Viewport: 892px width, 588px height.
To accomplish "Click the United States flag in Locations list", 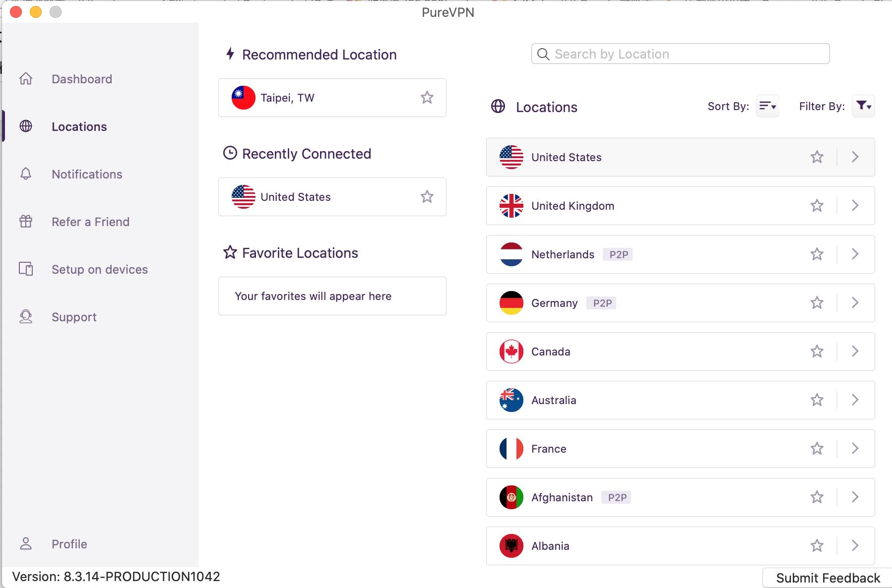I will coord(511,157).
